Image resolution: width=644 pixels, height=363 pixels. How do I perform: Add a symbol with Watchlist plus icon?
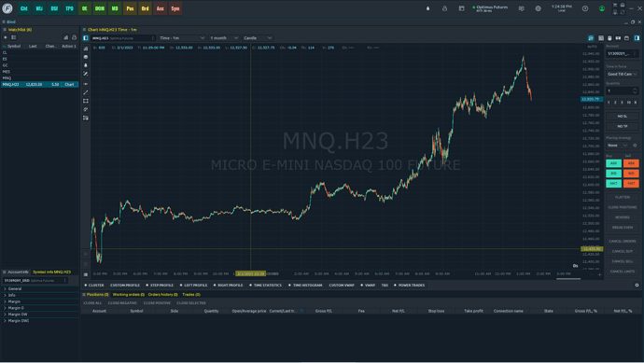[x=6, y=37]
